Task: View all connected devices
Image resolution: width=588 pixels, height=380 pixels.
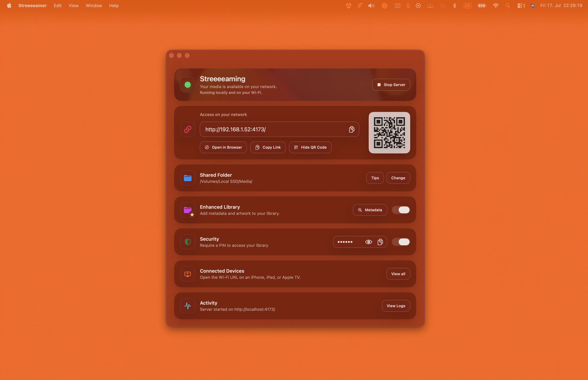Action: (398, 274)
